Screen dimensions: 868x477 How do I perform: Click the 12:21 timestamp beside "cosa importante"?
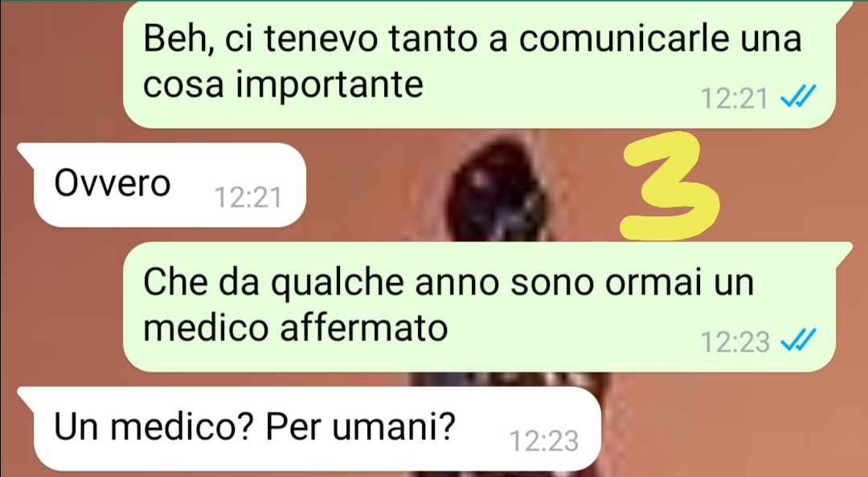click(x=735, y=99)
